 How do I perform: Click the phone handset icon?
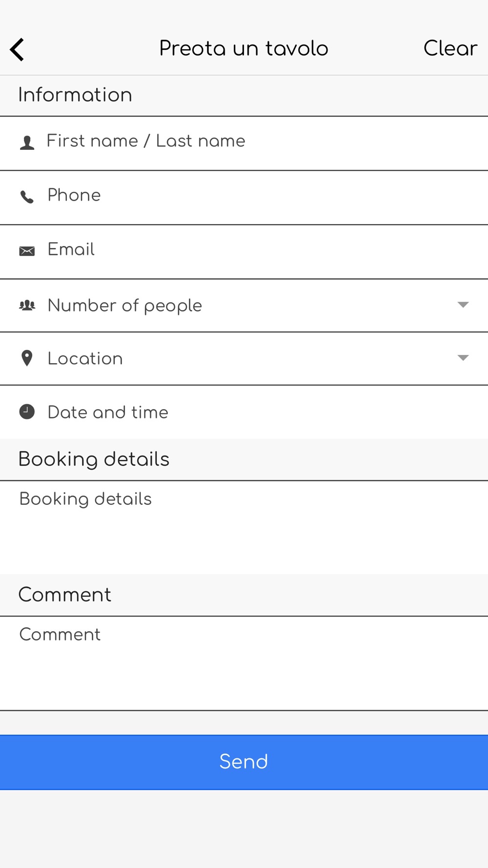(x=27, y=197)
